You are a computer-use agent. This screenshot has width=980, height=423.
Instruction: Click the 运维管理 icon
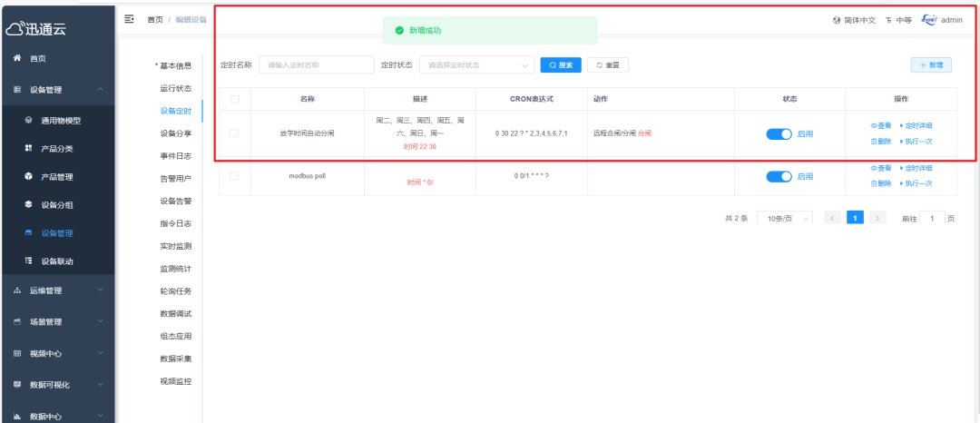pos(17,290)
